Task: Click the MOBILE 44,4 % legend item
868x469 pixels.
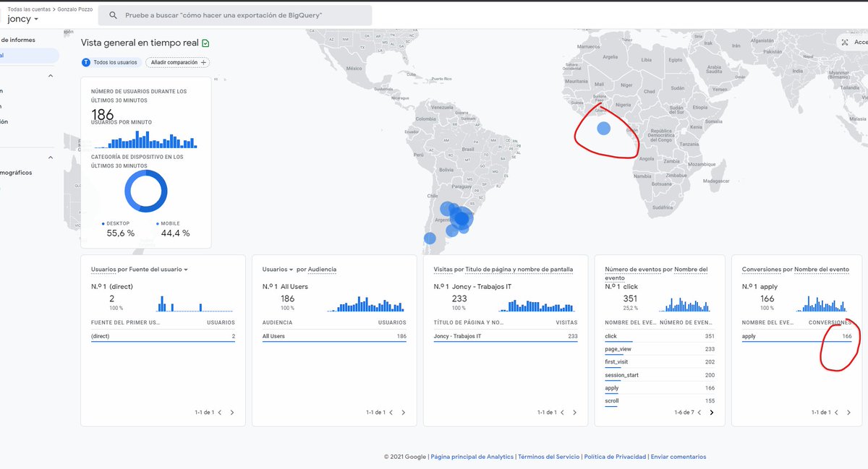Action: point(174,229)
